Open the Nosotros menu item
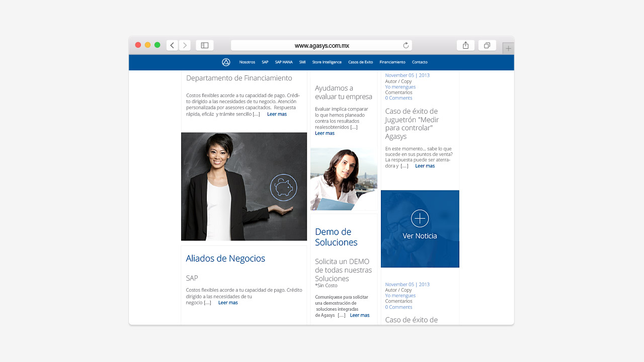The height and width of the screenshot is (362, 644). (247, 62)
